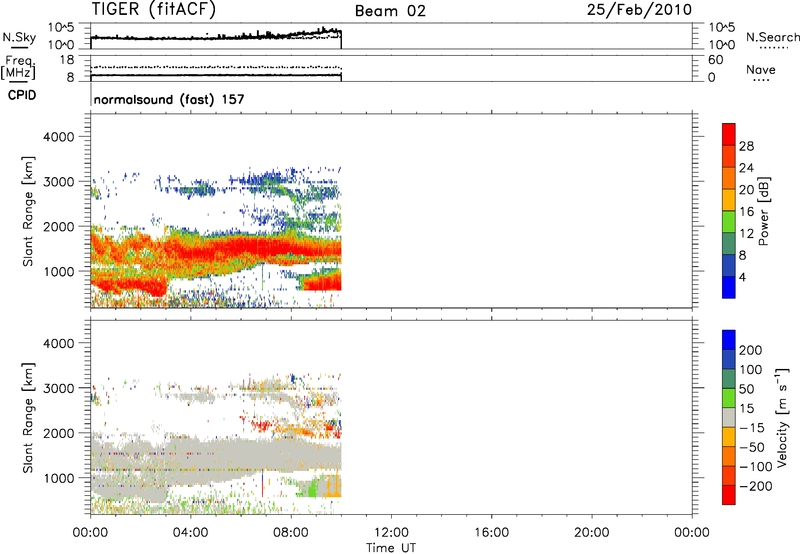
Task: Click the 28 label on Power color bar
Action: [746, 146]
